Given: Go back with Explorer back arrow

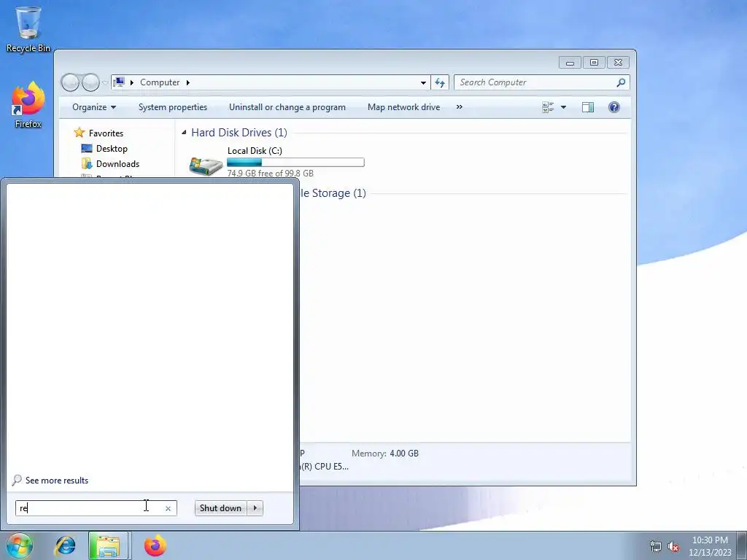Looking at the screenshot, I should (71, 82).
